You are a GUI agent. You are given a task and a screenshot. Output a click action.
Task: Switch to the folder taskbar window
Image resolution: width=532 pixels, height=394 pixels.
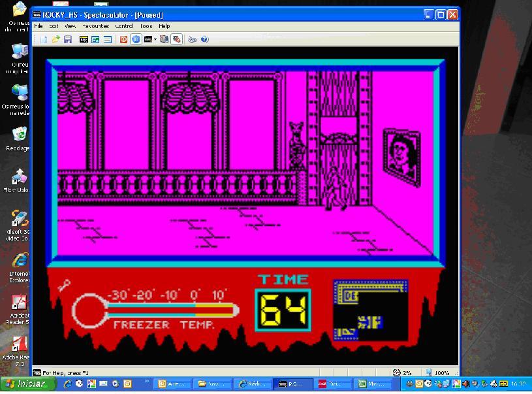click(212, 384)
